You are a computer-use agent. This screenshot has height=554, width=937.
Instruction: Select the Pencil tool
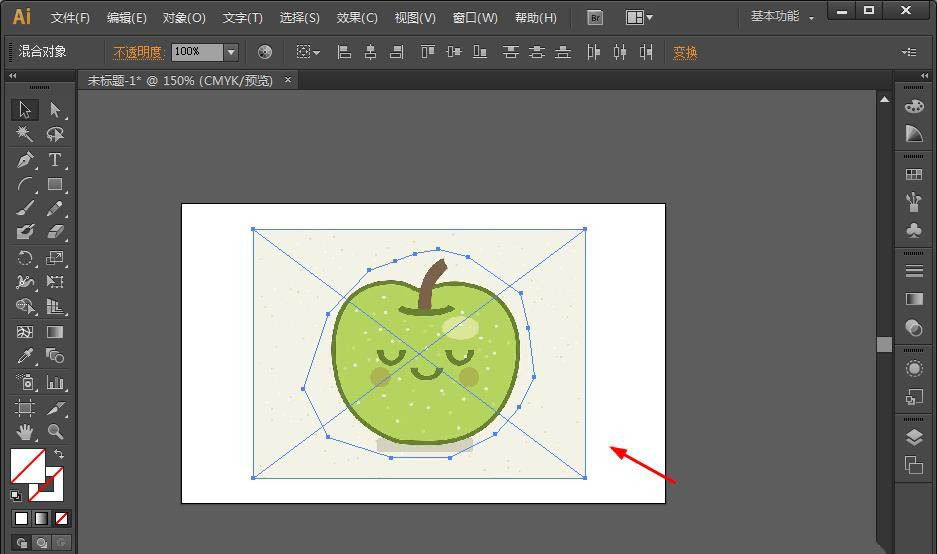pos(55,208)
